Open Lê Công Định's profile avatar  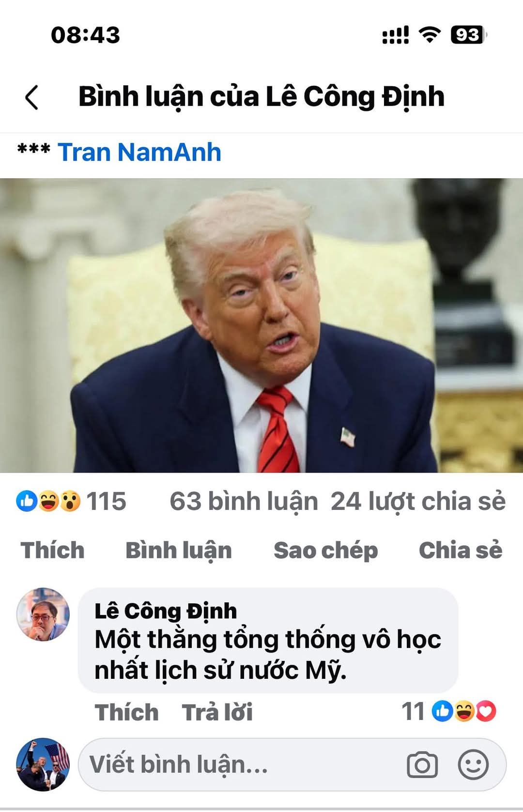pyautogui.click(x=43, y=614)
